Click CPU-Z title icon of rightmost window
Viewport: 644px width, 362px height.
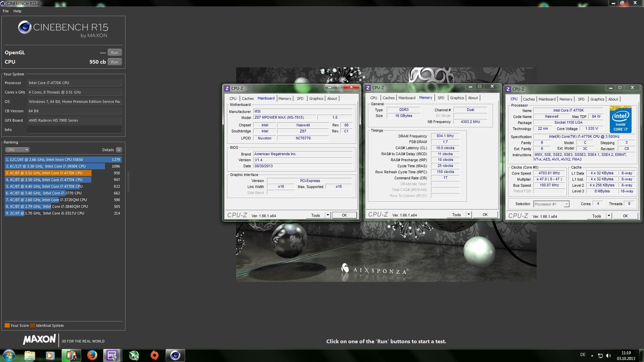508,89
